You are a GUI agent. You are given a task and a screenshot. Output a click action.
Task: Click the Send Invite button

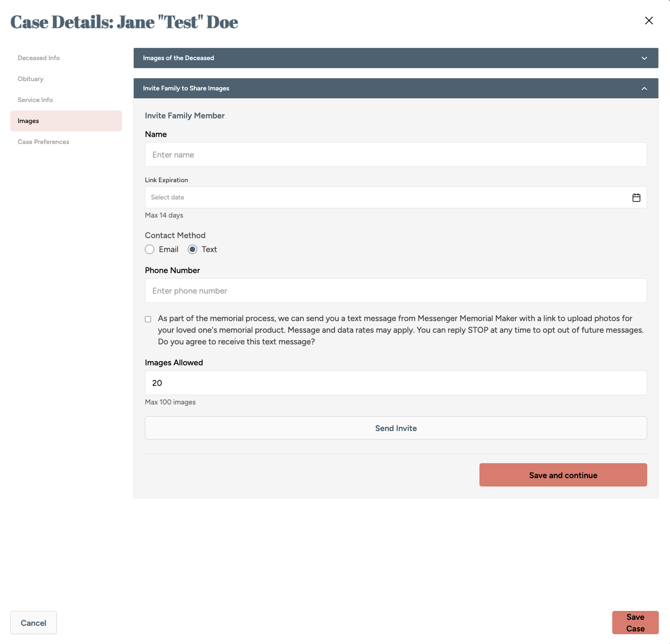tap(396, 428)
